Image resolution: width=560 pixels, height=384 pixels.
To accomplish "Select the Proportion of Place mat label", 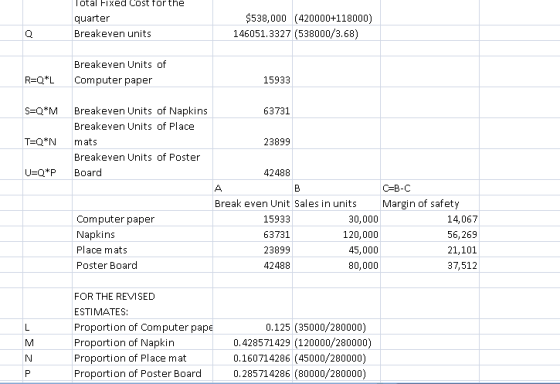I will [130, 358].
